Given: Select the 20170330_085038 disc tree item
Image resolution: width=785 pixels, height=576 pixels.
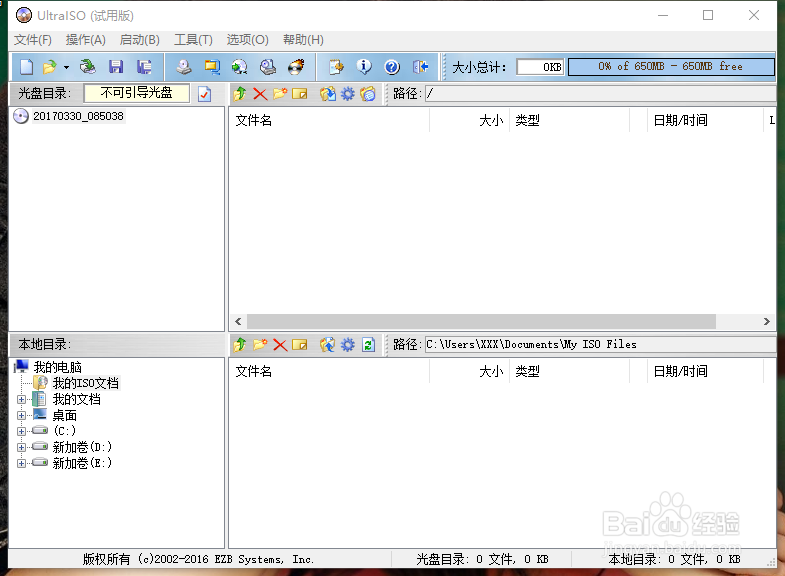Looking at the screenshot, I should tap(78, 116).
